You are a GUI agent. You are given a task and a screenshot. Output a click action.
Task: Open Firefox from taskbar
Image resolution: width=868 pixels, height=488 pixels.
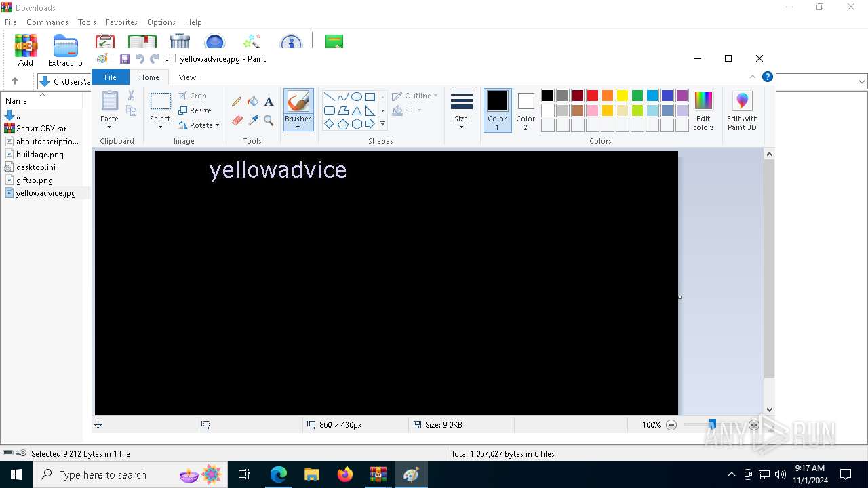(x=345, y=474)
